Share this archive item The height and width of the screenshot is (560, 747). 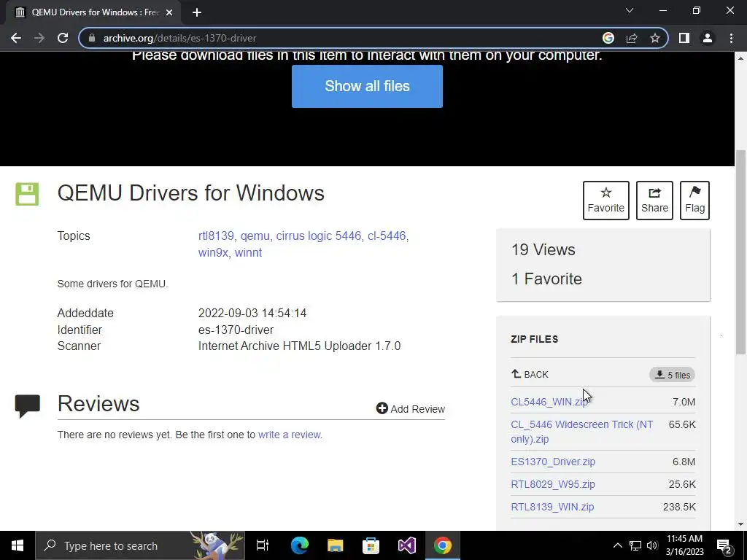coord(654,201)
